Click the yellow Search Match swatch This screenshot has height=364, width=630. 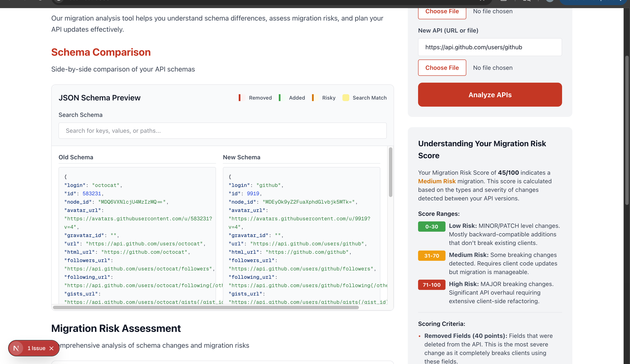pos(345,98)
